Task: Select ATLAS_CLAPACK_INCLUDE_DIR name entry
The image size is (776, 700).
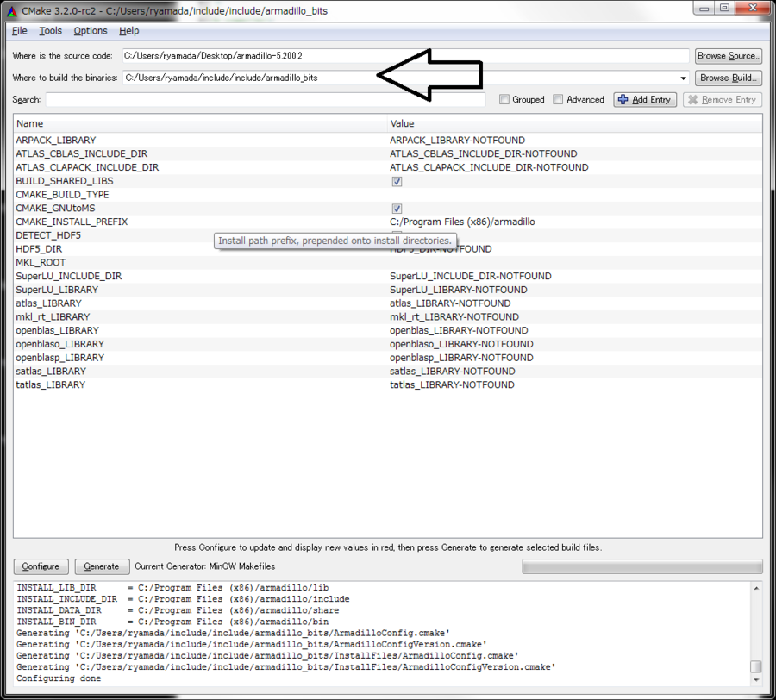Action: click(x=87, y=167)
